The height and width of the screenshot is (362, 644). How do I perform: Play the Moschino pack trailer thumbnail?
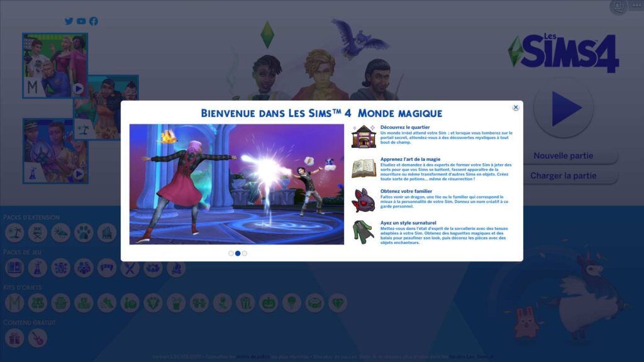pyautogui.click(x=55, y=65)
